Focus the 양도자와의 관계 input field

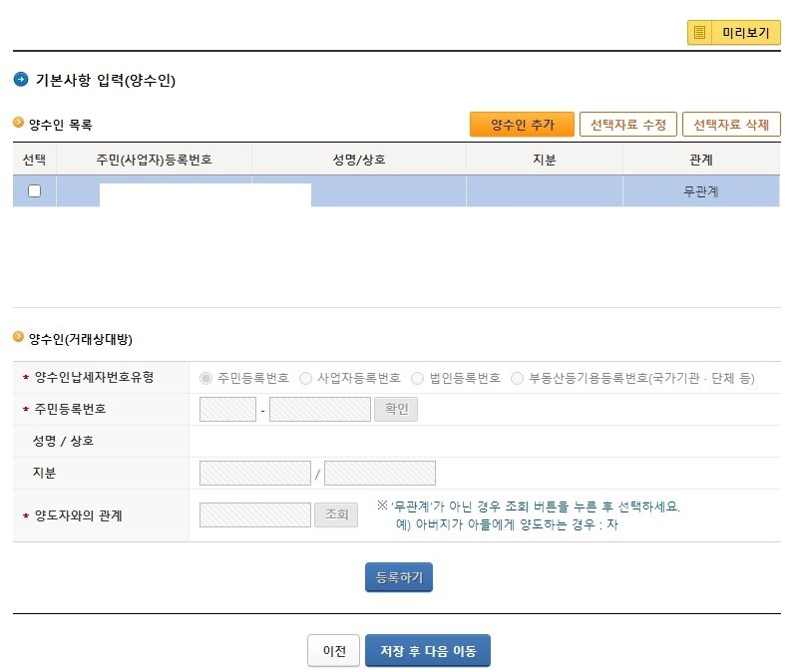click(x=255, y=514)
